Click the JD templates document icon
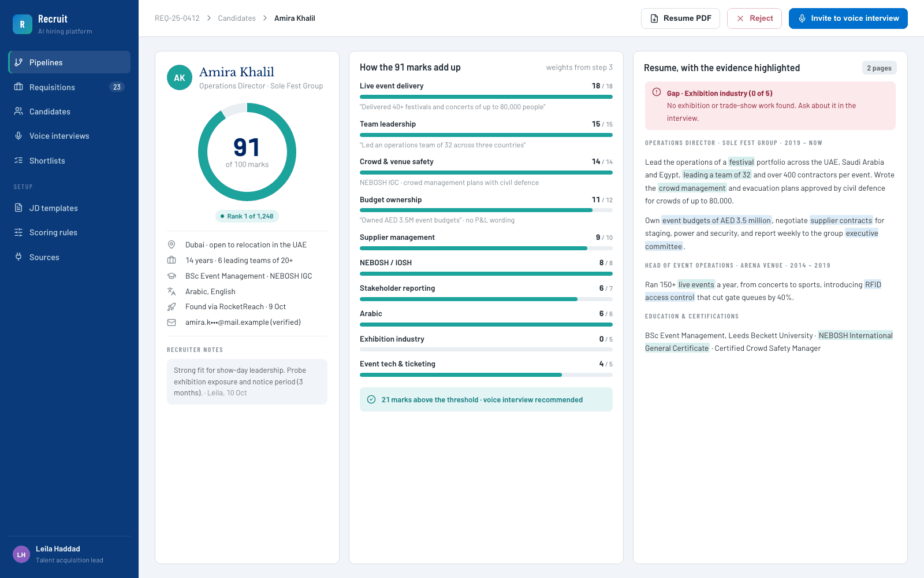The image size is (924, 578). click(18, 208)
